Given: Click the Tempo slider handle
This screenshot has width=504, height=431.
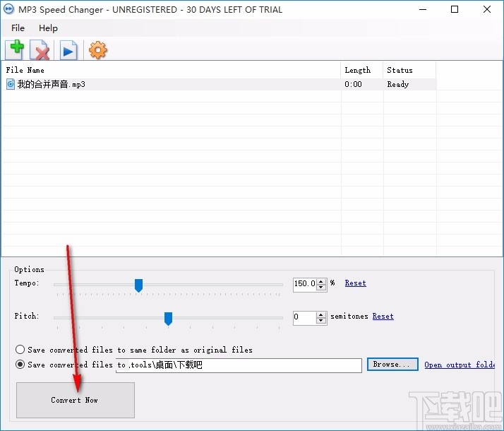Looking at the screenshot, I should point(138,285).
